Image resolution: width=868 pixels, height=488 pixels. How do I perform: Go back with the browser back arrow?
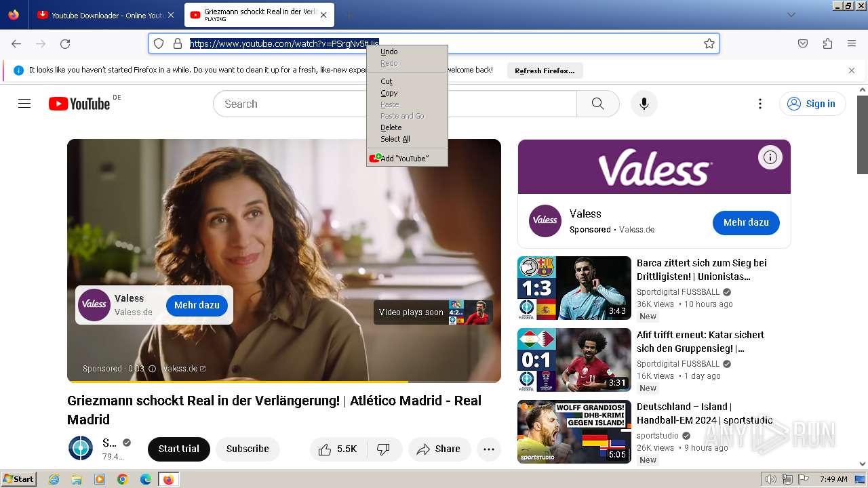click(x=16, y=43)
